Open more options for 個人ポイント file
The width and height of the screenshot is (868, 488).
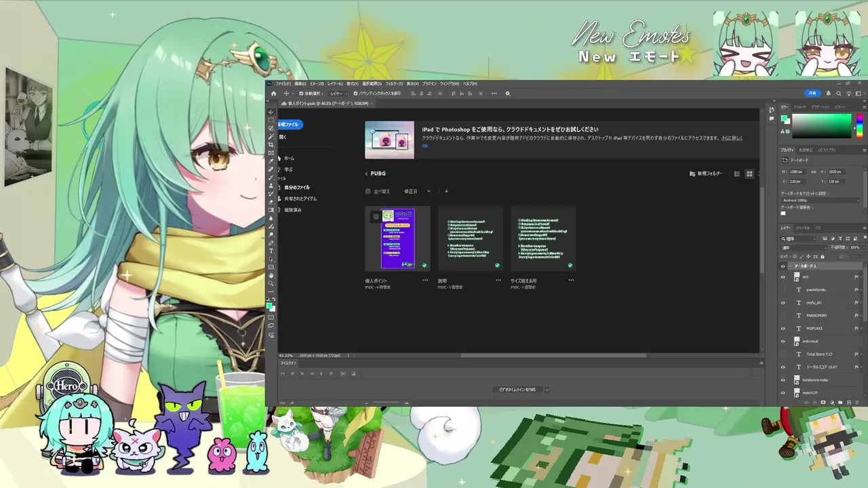click(x=425, y=280)
